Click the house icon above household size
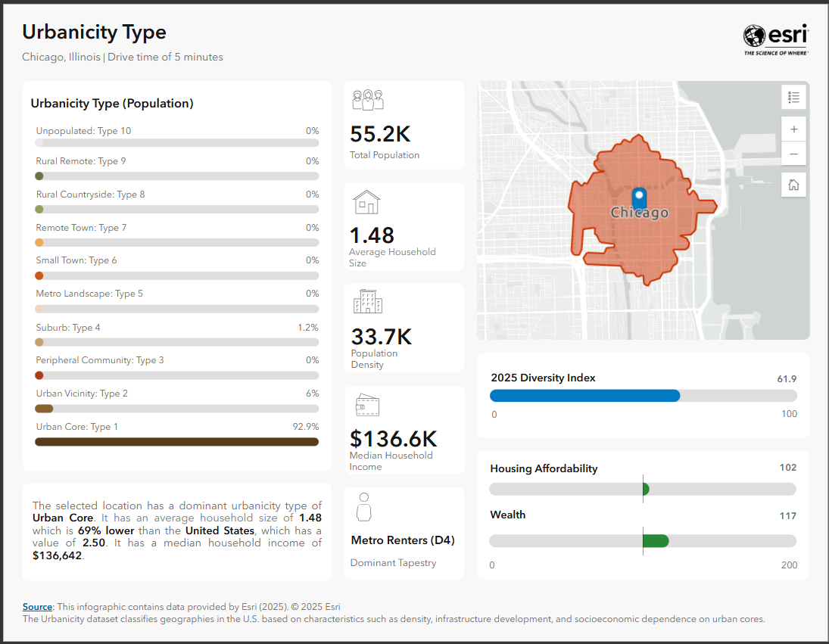The image size is (829, 644). point(366,202)
